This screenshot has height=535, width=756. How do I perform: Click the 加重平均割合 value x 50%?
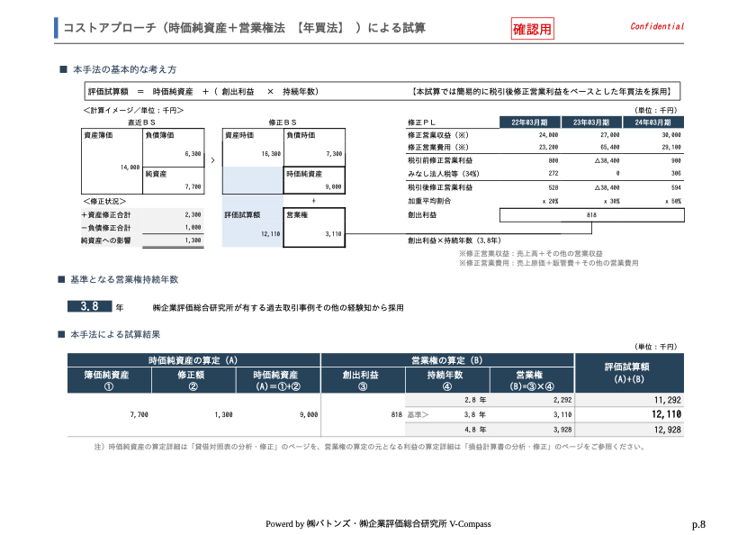673,201
